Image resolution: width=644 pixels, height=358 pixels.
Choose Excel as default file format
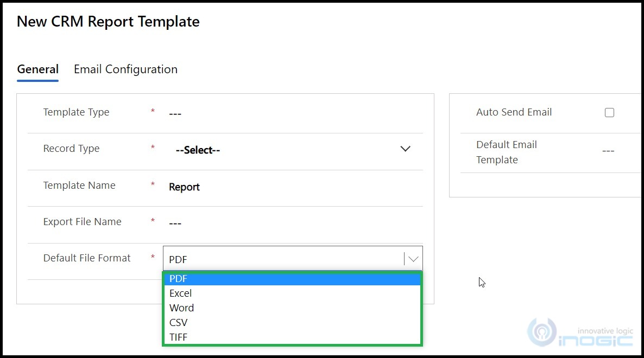293,293
